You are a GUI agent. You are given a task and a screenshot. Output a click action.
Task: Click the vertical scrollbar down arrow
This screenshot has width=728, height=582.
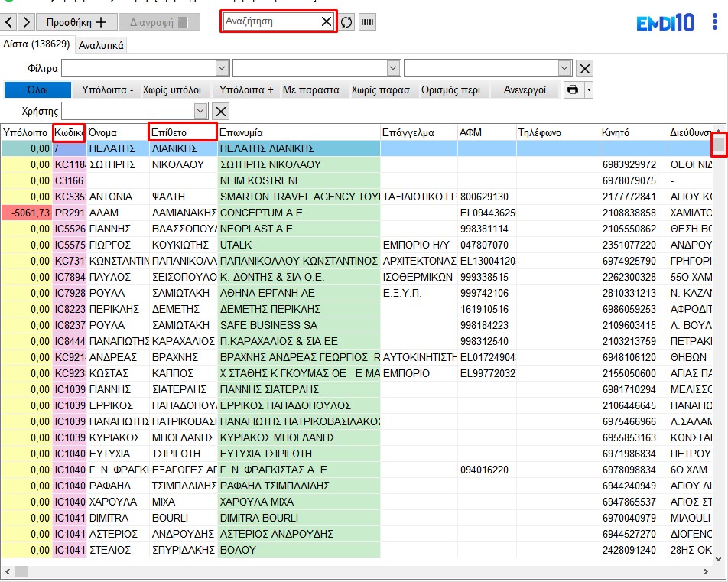[x=719, y=558]
